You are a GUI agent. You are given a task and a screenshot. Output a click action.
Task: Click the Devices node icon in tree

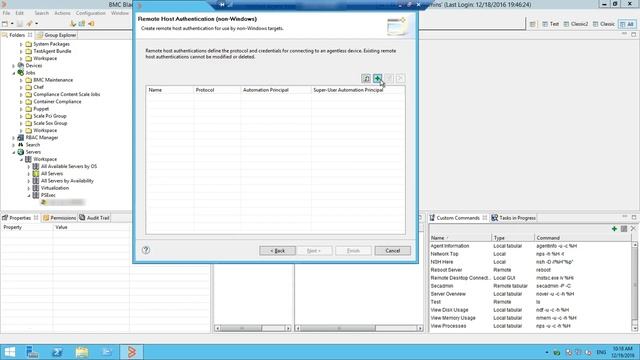click(21, 65)
